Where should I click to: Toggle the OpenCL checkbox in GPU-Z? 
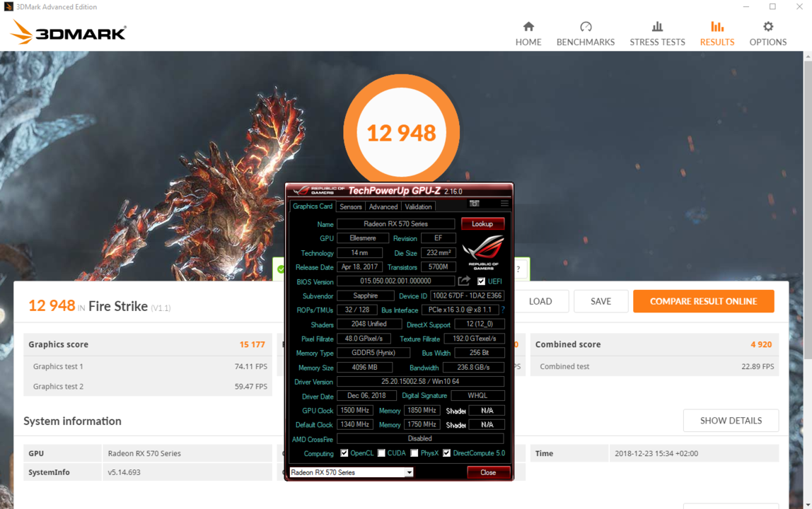click(x=344, y=453)
